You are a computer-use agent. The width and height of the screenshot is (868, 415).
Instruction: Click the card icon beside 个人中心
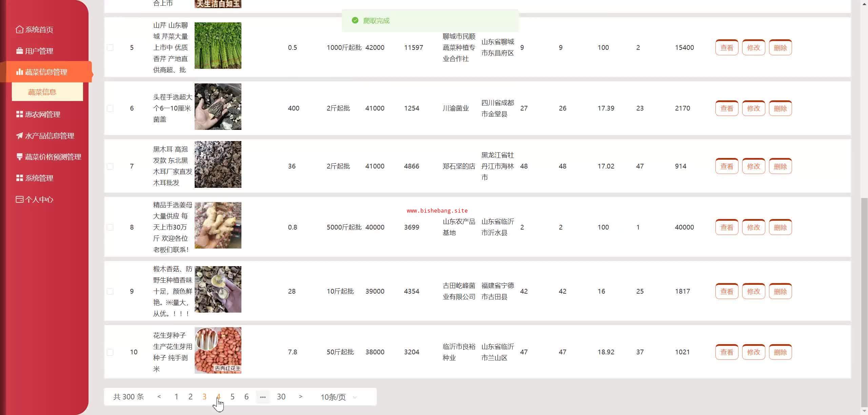tap(19, 199)
